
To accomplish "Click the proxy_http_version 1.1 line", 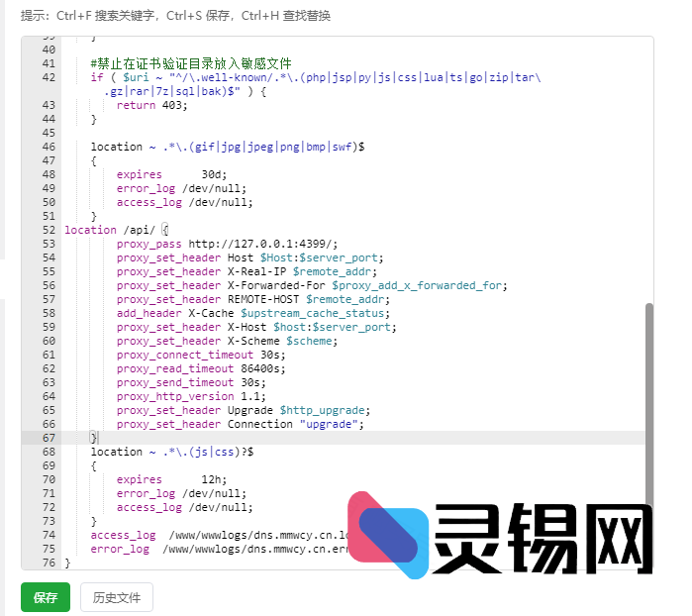I will click(x=199, y=396).
